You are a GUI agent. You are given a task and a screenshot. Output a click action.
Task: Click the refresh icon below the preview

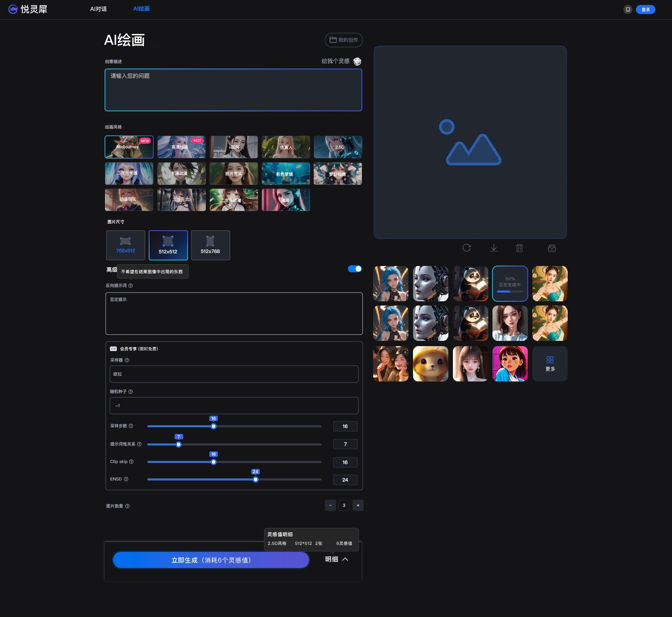tap(467, 248)
